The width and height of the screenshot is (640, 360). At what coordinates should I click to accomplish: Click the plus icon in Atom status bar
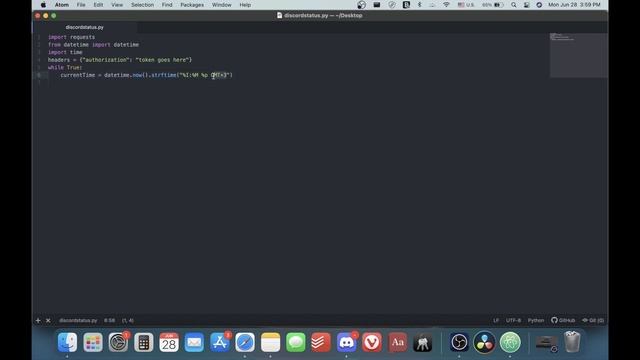pos(38,320)
